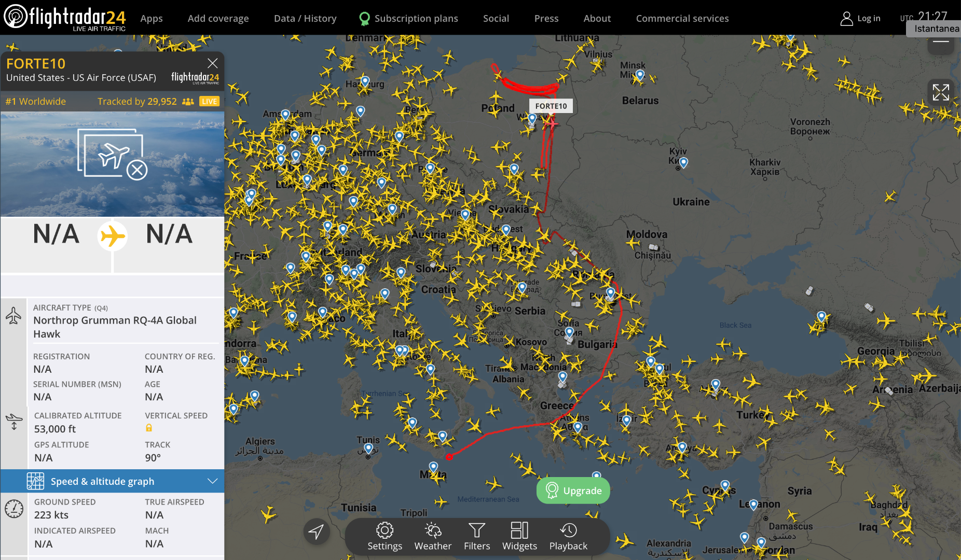The image size is (961, 560).
Task: Click the Log in link
Action: [x=869, y=19]
